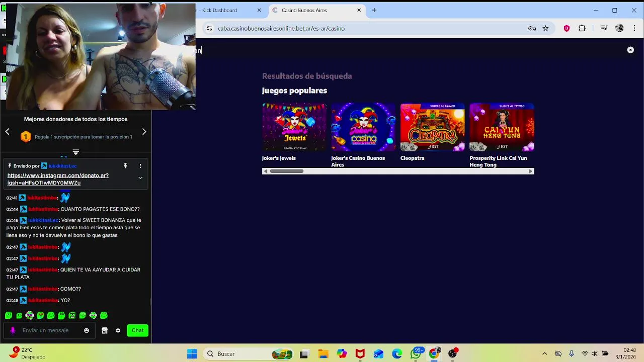Open the Windows Start menu
Viewport: 644px width, 362px height.
click(x=192, y=354)
